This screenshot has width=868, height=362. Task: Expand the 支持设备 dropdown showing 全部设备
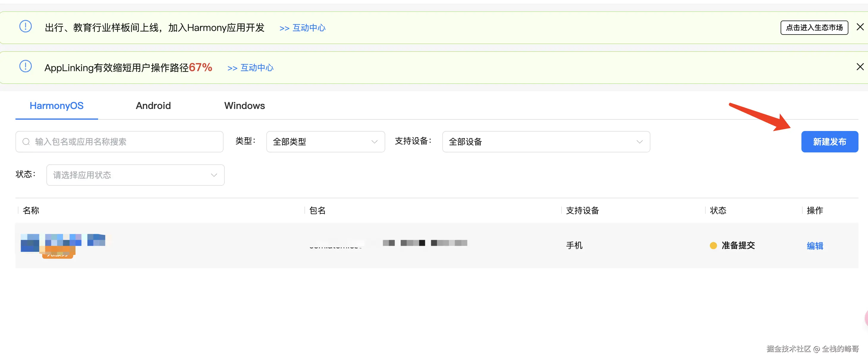(x=545, y=142)
